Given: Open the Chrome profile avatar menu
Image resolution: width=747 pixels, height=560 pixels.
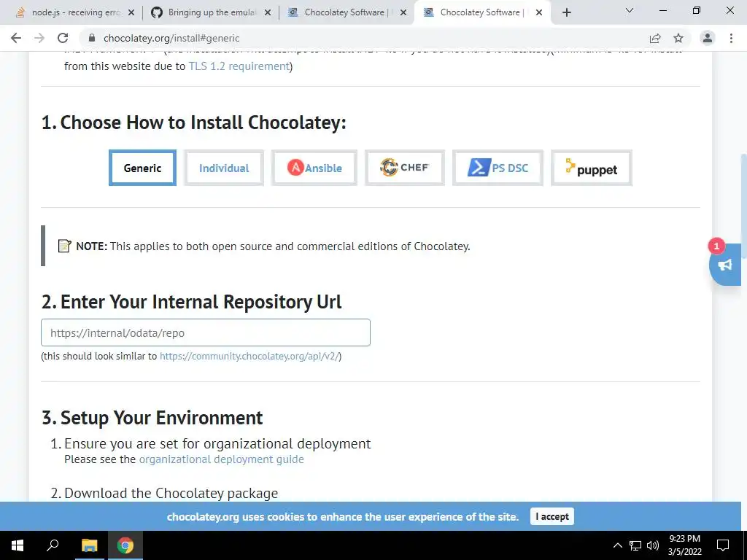Looking at the screenshot, I should pyautogui.click(x=708, y=38).
